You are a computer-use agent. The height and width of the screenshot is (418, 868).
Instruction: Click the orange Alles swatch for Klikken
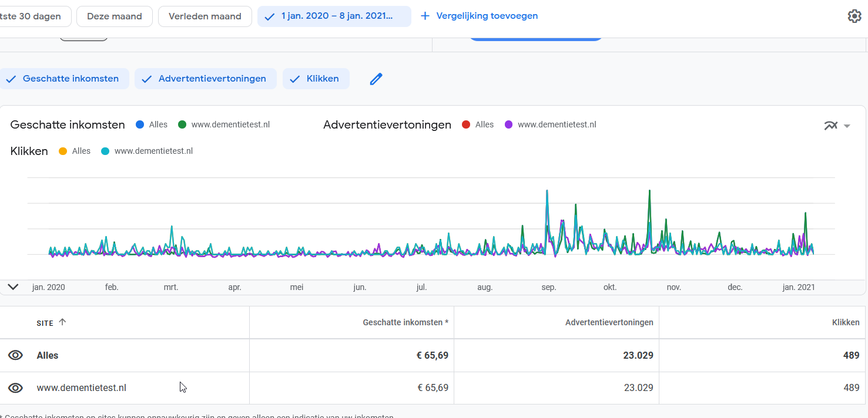pyautogui.click(x=63, y=151)
